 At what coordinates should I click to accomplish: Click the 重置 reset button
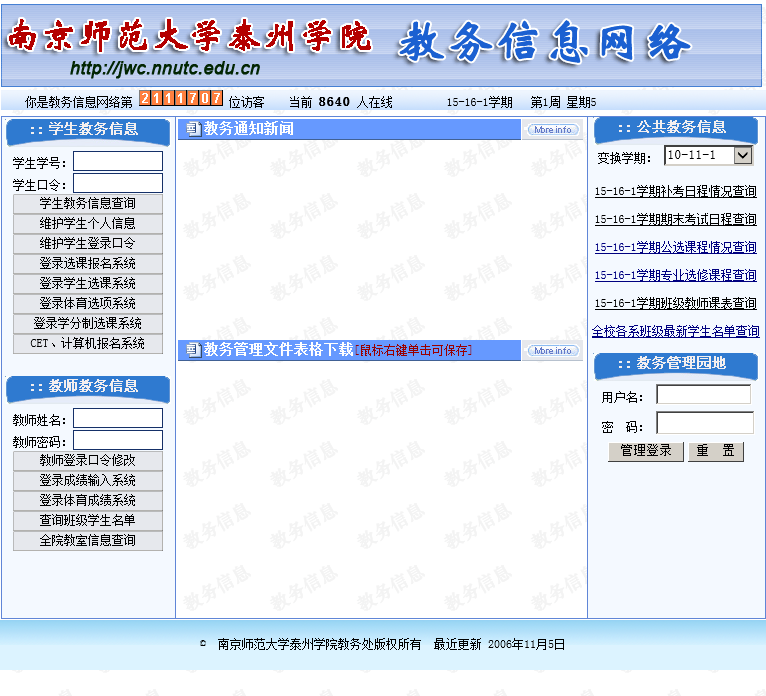pos(716,451)
